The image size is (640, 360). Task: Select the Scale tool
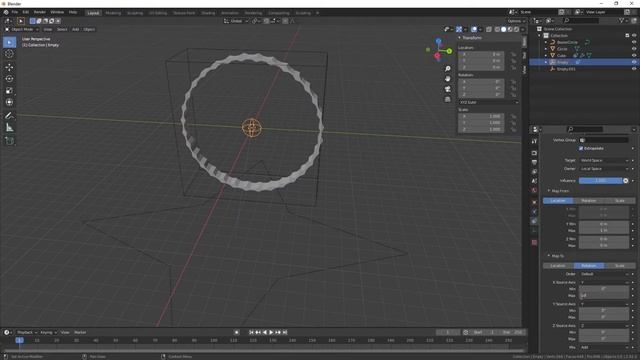coord(9,91)
